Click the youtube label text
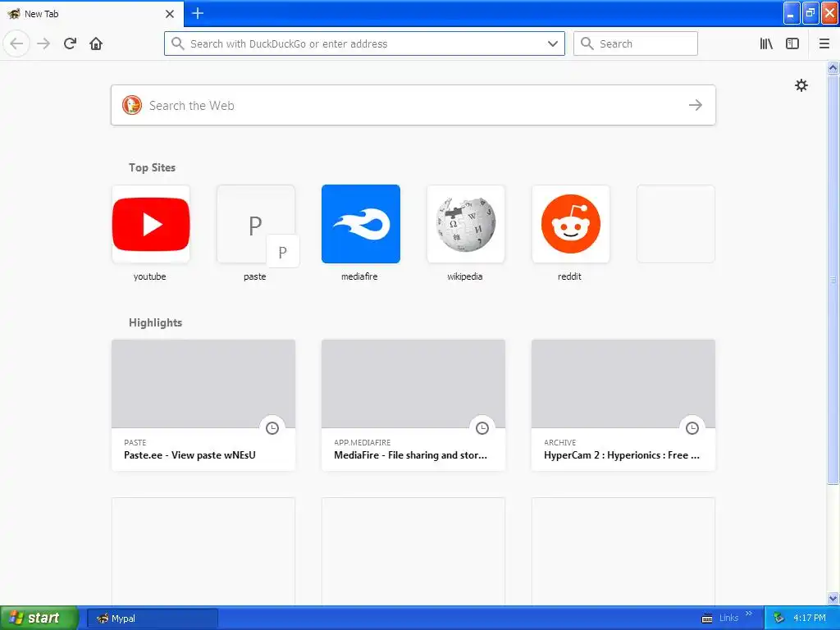840x630 pixels. click(149, 276)
